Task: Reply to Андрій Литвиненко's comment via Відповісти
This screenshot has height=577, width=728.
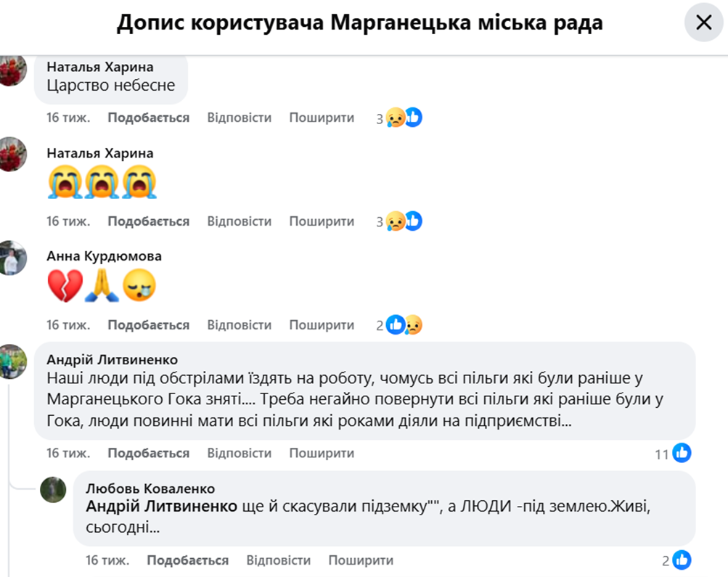Action: click(240, 453)
